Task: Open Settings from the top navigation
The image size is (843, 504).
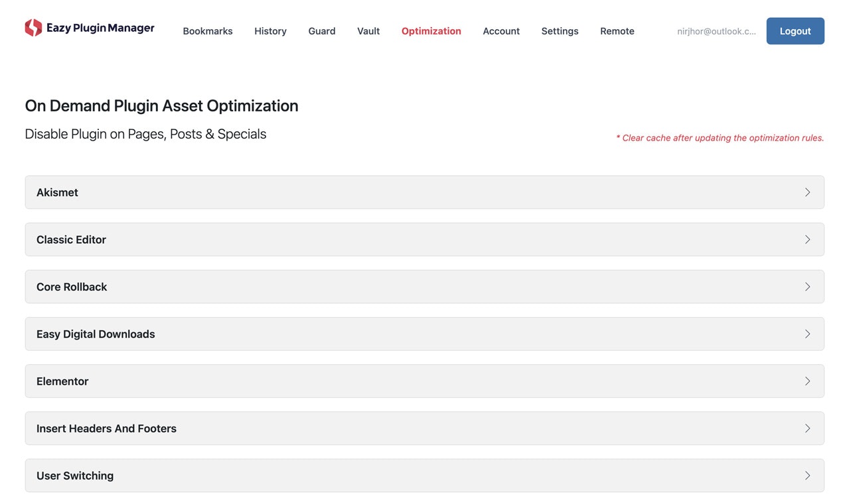Action: click(x=560, y=31)
